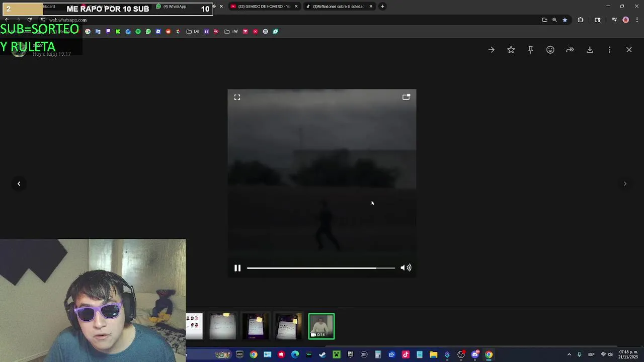This screenshot has height=362, width=644.
Task: Close the Reflexiones sobre la soledad tab
Action: (371, 7)
